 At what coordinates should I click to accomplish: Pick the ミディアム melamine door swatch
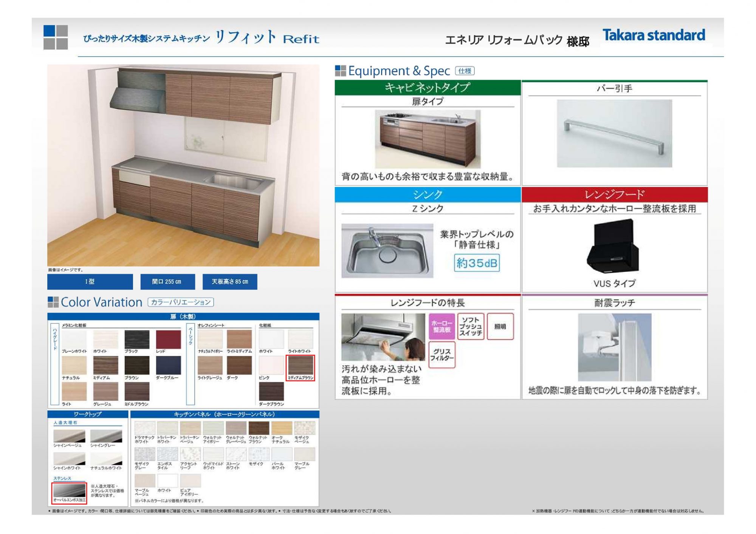(x=105, y=366)
